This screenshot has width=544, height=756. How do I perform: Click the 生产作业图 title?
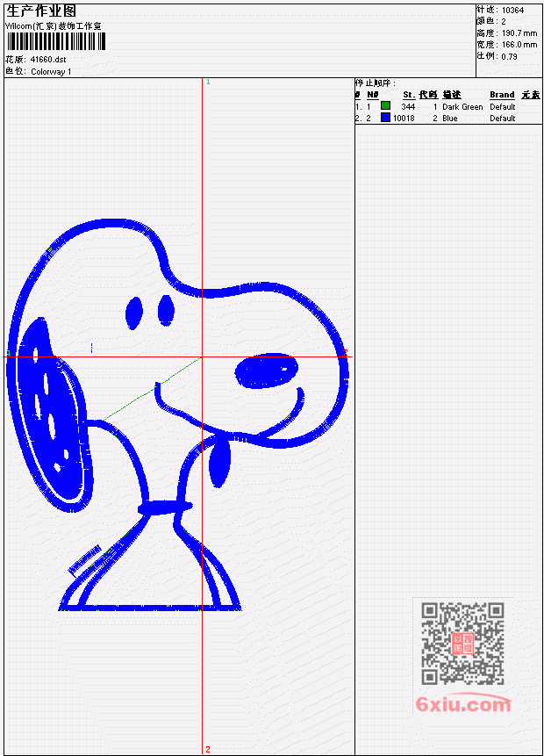tap(41, 11)
